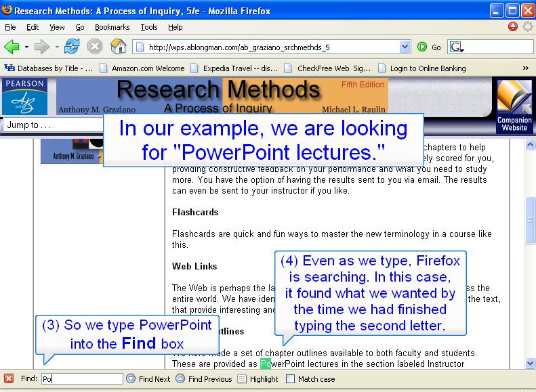Open the Tools menu
The image size is (536, 392).
coord(149,27)
